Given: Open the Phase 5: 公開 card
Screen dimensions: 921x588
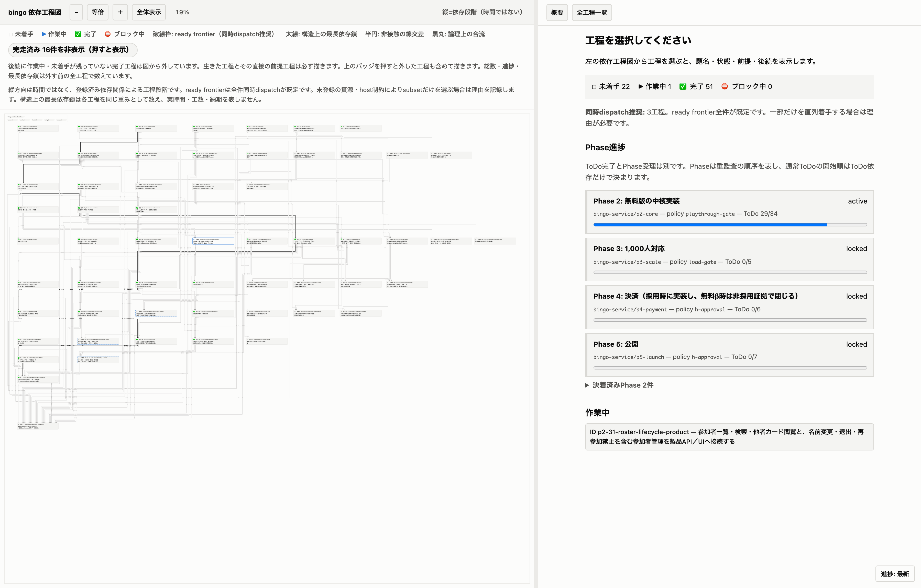Looking at the screenshot, I should pos(730,355).
